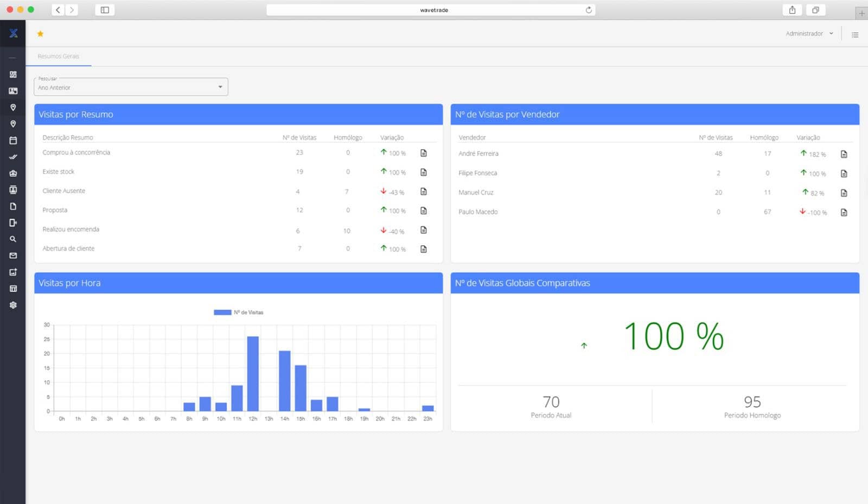Image resolution: width=868 pixels, height=504 pixels.
Task: Open details document icon for Abertura de cliente
Action: click(x=424, y=249)
